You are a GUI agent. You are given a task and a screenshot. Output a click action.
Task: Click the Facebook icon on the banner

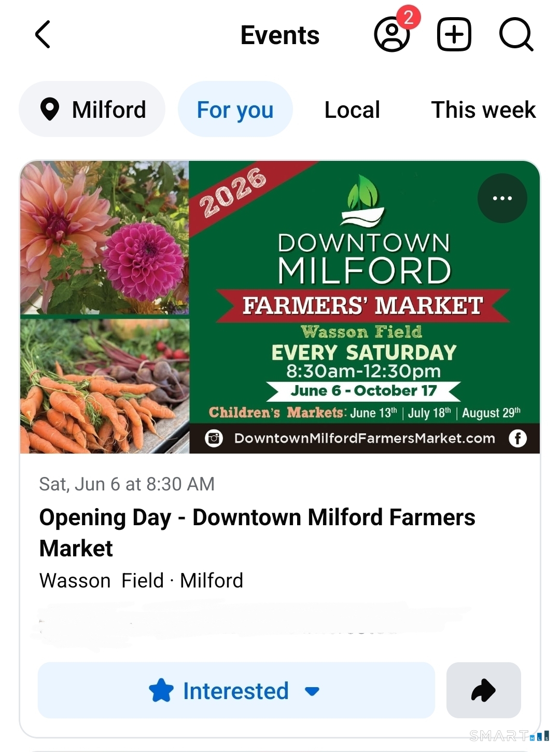coord(517,438)
